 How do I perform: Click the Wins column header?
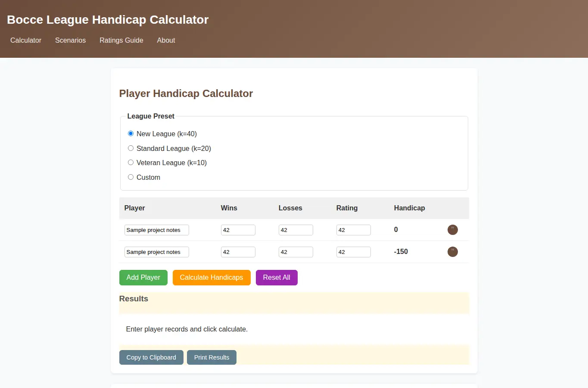229,208
